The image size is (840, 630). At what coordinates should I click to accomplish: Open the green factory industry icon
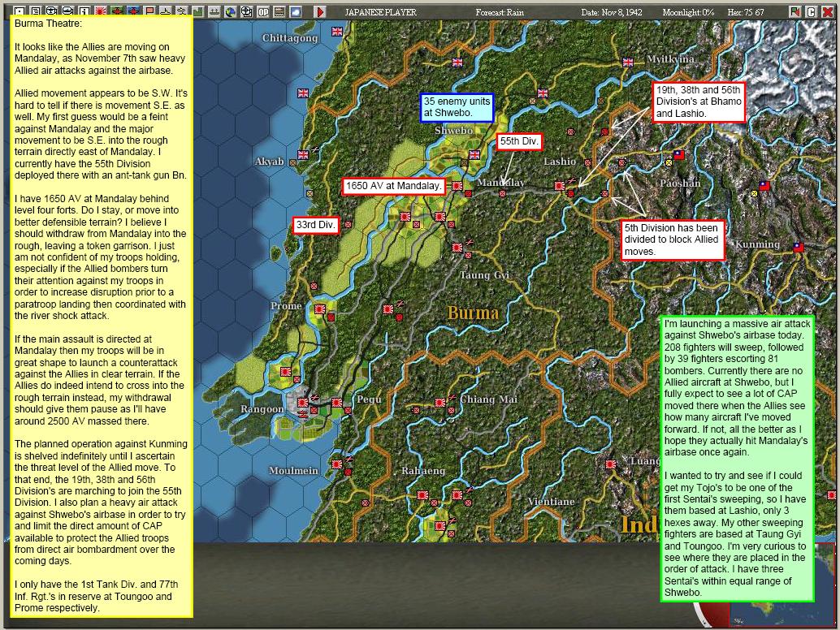click(x=197, y=11)
